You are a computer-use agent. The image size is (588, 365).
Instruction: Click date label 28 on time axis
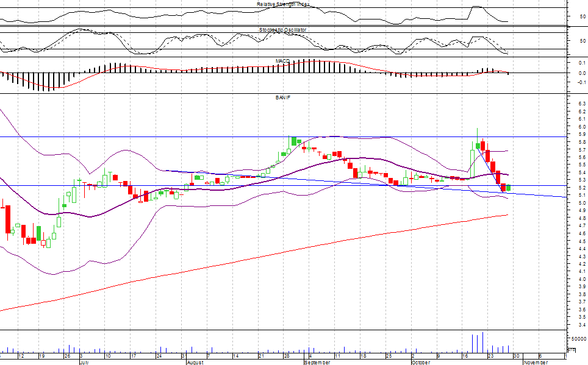click(287, 356)
